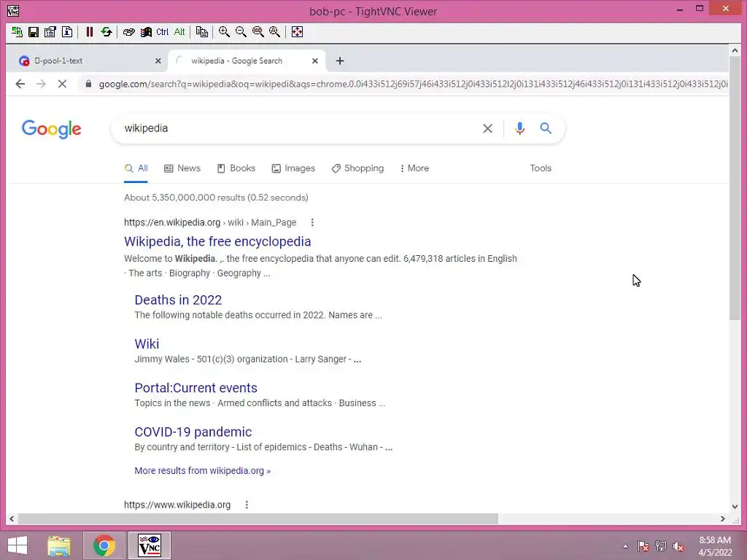Image resolution: width=747 pixels, height=560 pixels.
Task: Click the network tray icon
Action: (661, 546)
